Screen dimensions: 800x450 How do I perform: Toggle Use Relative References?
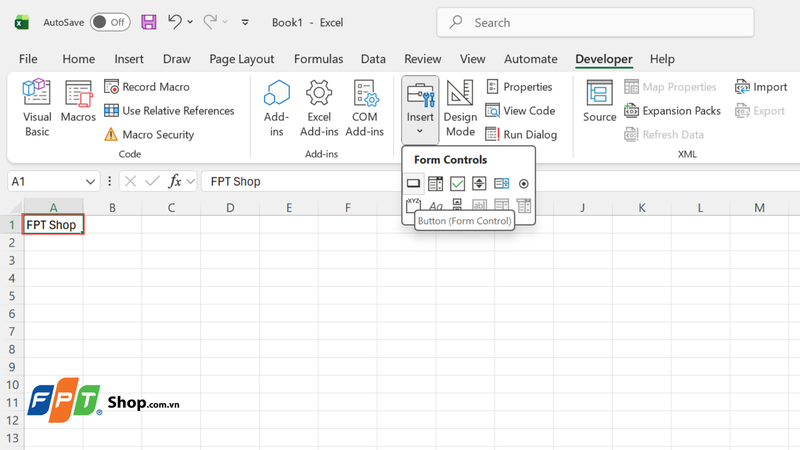pyautogui.click(x=169, y=111)
